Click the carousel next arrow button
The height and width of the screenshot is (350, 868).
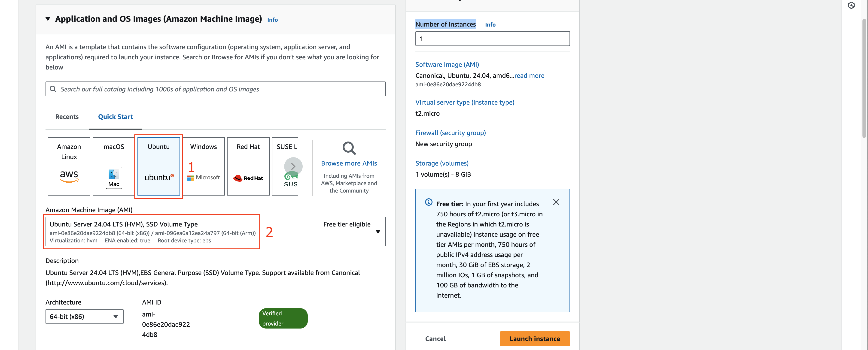tap(293, 166)
